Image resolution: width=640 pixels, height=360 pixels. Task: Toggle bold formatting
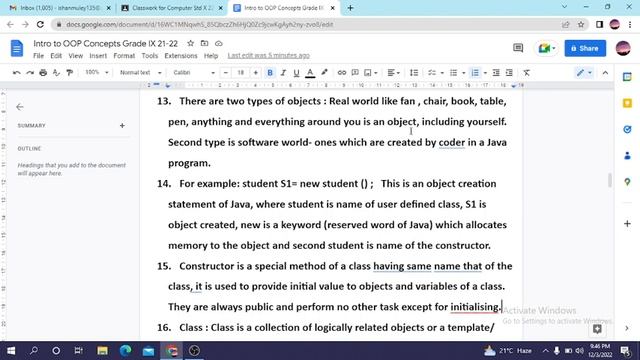(x=270, y=73)
